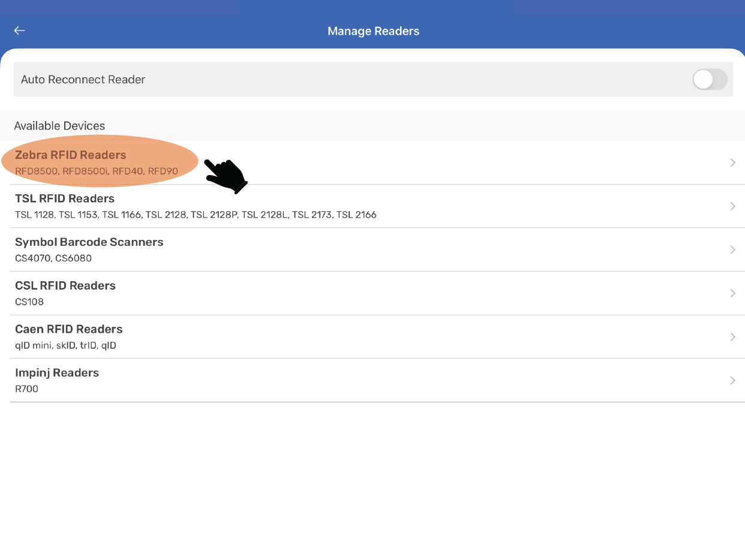Toggle the Auto Reconnect Reader switch
This screenshot has height=560, width=745.
(710, 79)
